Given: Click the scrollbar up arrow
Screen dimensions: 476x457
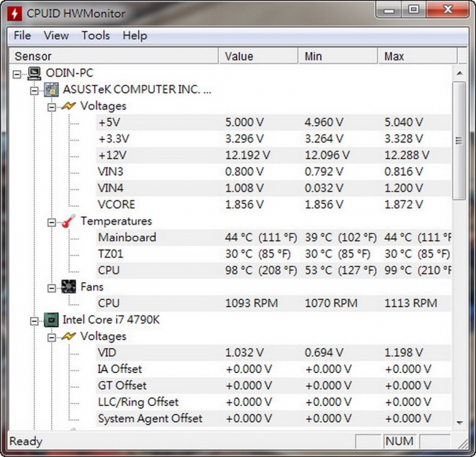Looking at the screenshot, I should pos(459,73).
